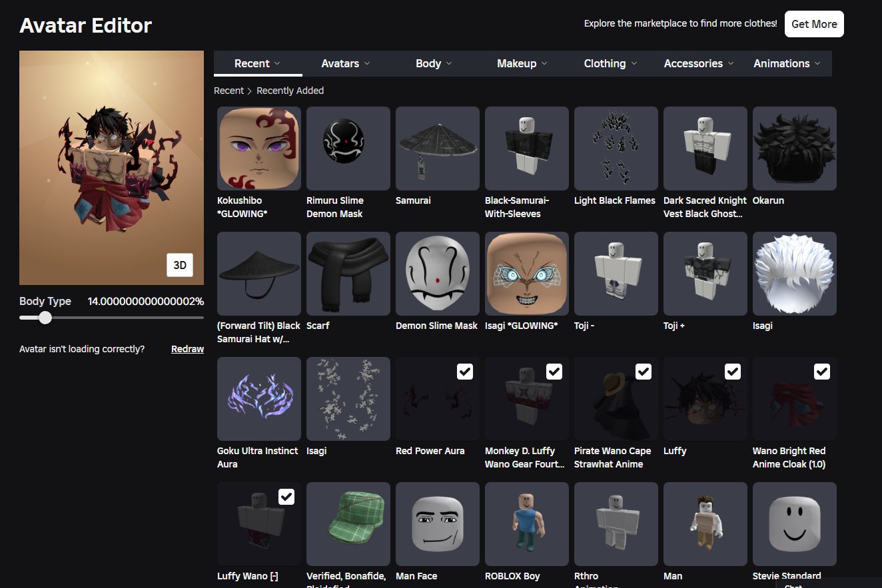Click the Get More marketplace button
Image resolution: width=882 pixels, height=588 pixels.
tap(814, 24)
